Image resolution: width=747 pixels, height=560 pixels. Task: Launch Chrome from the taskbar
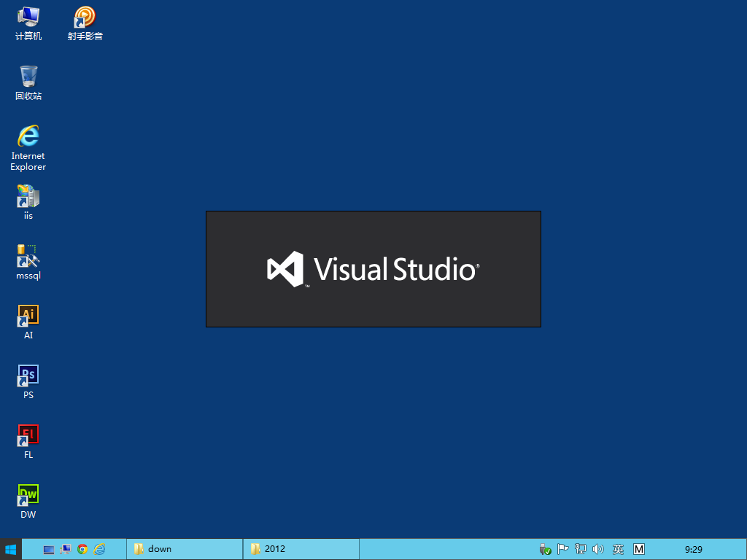pos(82,550)
